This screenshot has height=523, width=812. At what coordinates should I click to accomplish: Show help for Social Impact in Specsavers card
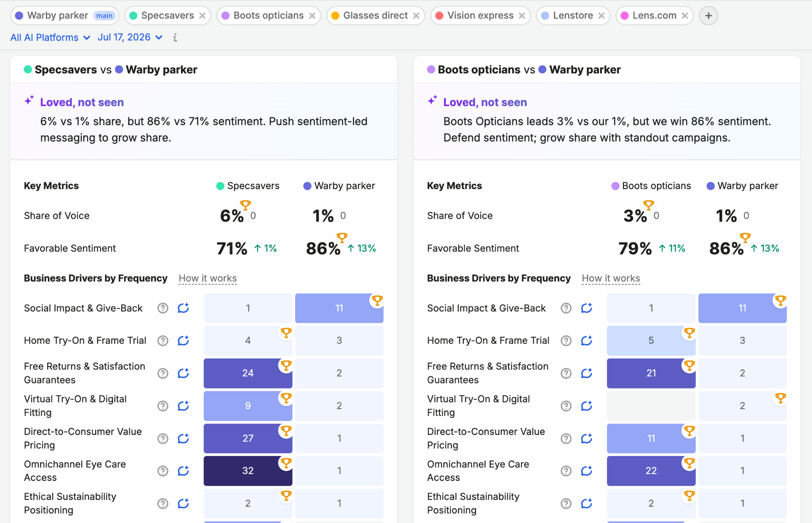tap(163, 308)
